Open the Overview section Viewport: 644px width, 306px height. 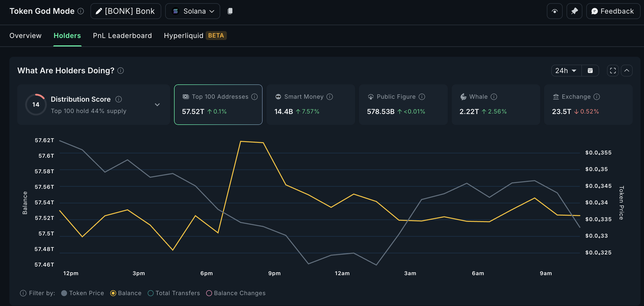pyautogui.click(x=25, y=36)
